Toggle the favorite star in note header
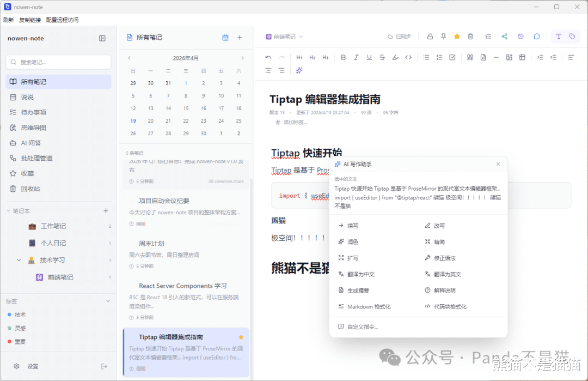Image resolution: width=588 pixels, height=381 pixels. 457,37
